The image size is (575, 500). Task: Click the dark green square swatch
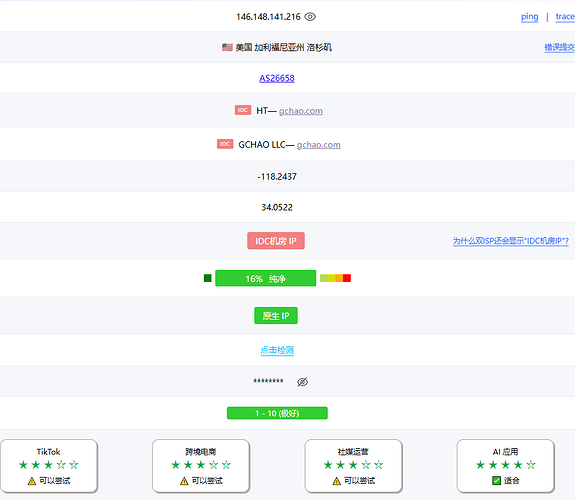tap(208, 278)
